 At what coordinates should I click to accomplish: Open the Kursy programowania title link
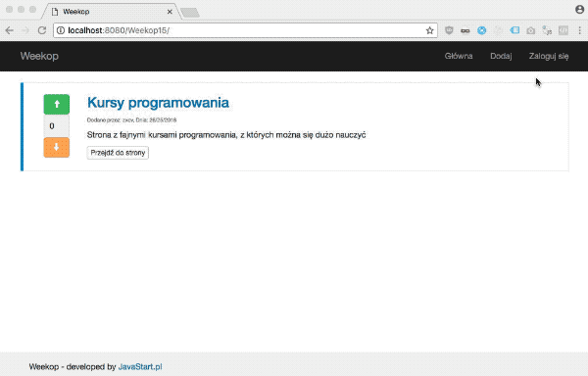[x=158, y=103]
